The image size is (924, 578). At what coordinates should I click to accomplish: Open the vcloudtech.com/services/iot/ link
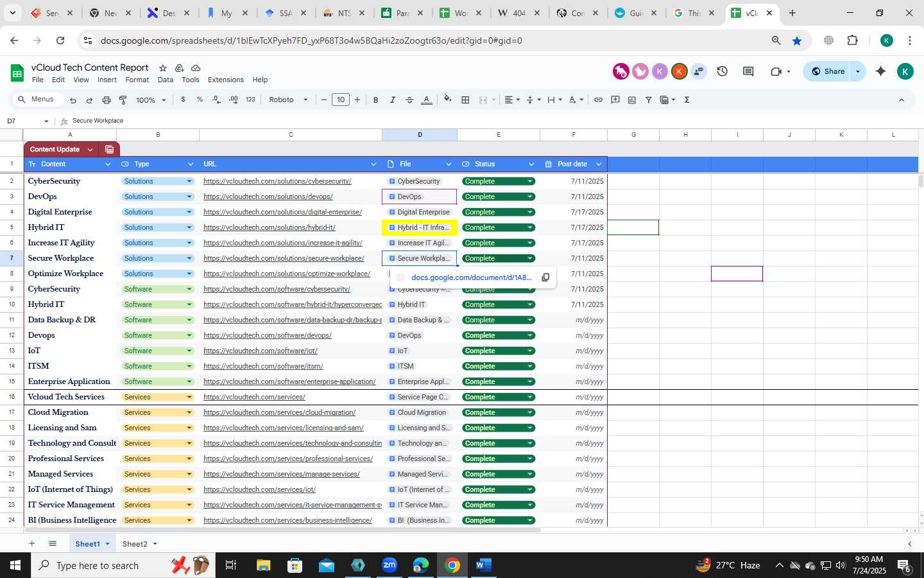pyautogui.click(x=260, y=489)
